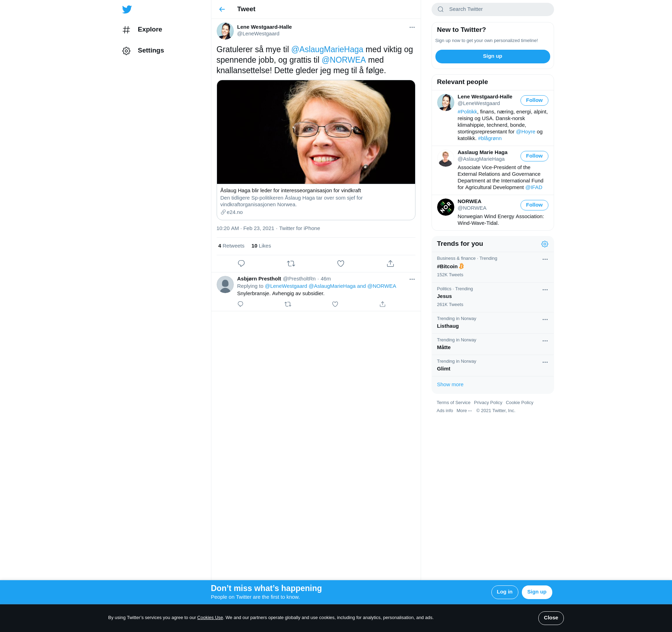Screen dimensions: 672x632
Task: Follow Aaslaug Marie Haga
Action: (534, 156)
